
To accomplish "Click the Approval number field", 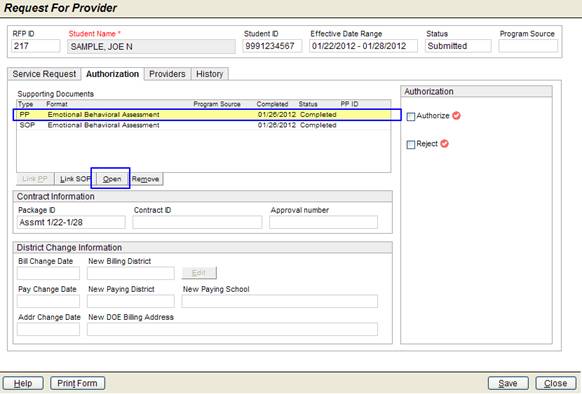I will point(323,222).
